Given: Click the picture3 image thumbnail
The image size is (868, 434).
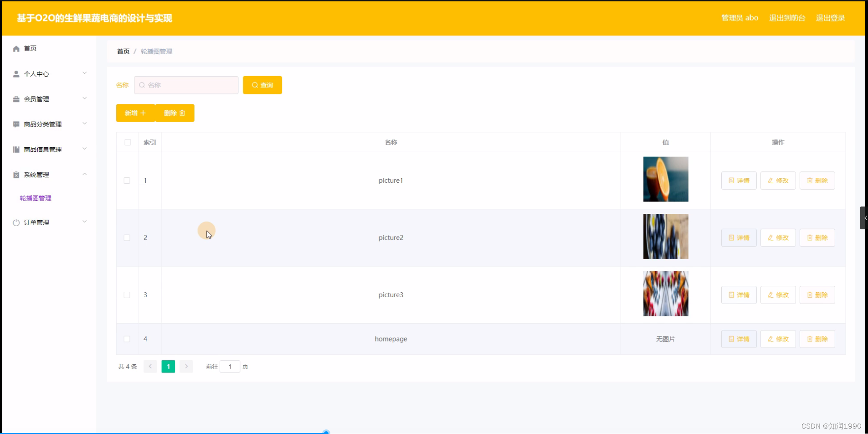Looking at the screenshot, I should 665,294.
